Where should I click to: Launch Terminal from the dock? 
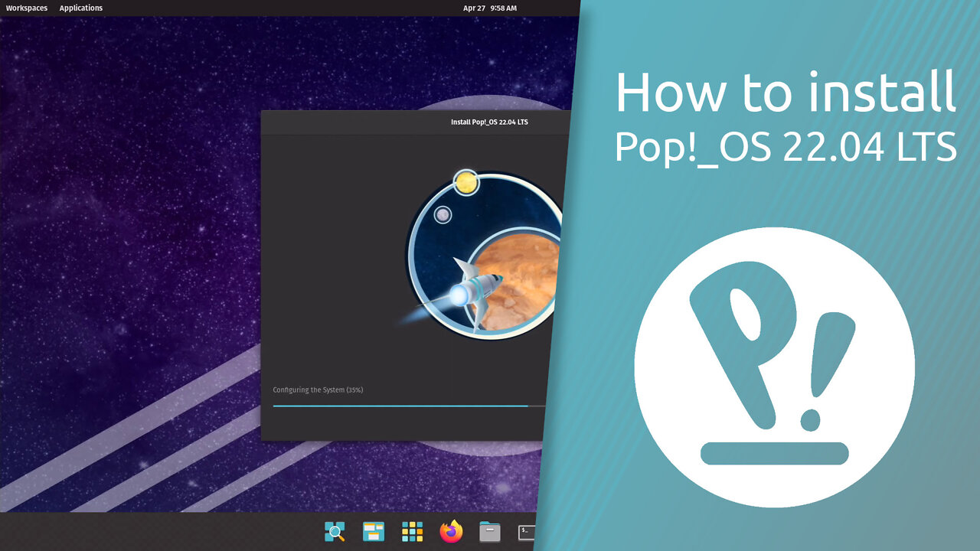(527, 532)
